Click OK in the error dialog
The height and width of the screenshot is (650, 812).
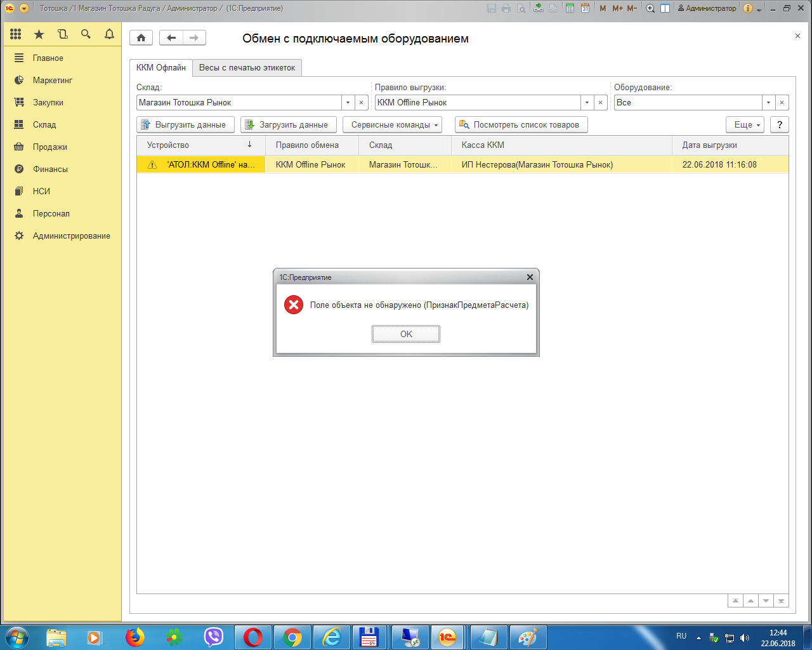(406, 334)
